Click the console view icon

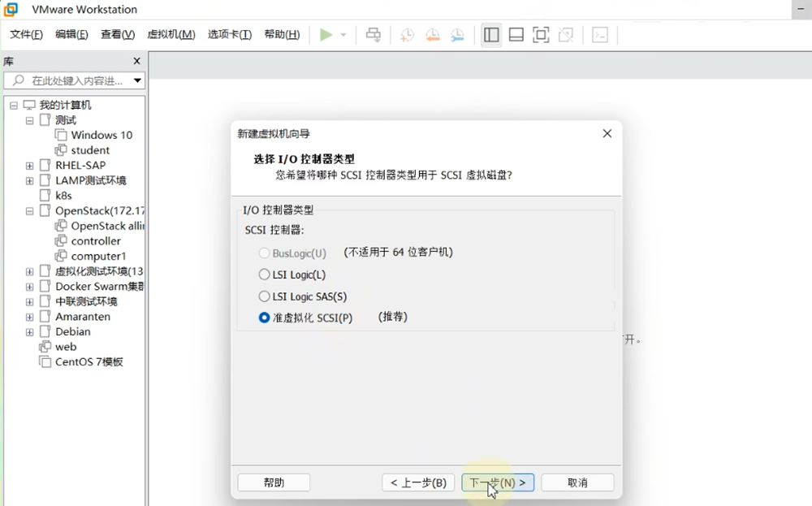(600, 35)
